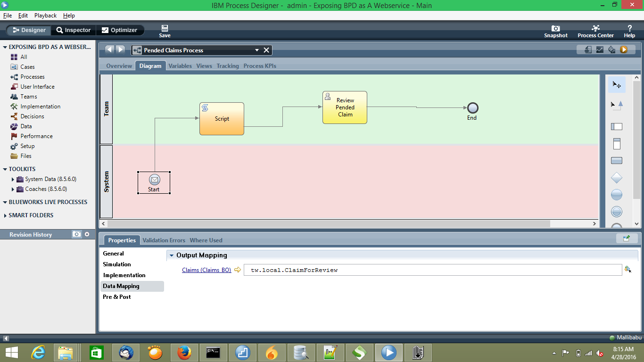Select the gateway diamond from the palette
Viewport: 644px width, 362px height.
pyautogui.click(x=617, y=178)
